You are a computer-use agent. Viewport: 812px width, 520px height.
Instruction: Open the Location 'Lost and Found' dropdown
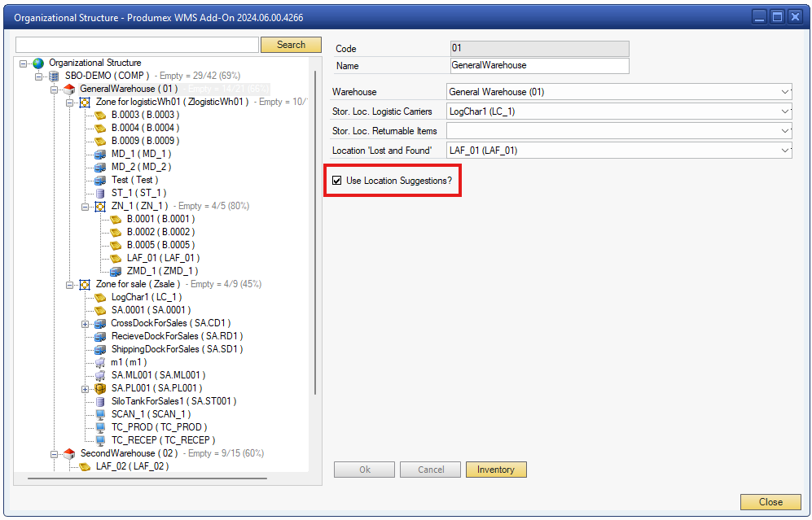coord(784,151)
